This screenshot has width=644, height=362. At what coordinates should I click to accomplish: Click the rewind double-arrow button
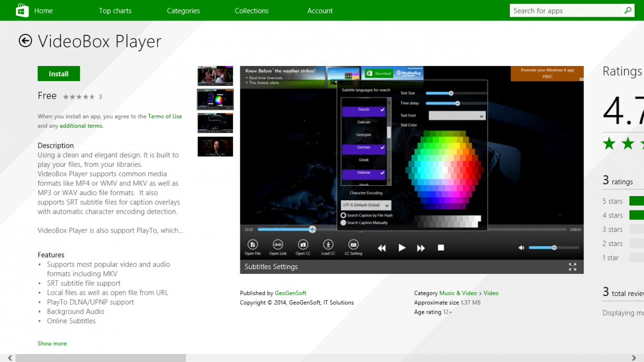coord(382,248)
